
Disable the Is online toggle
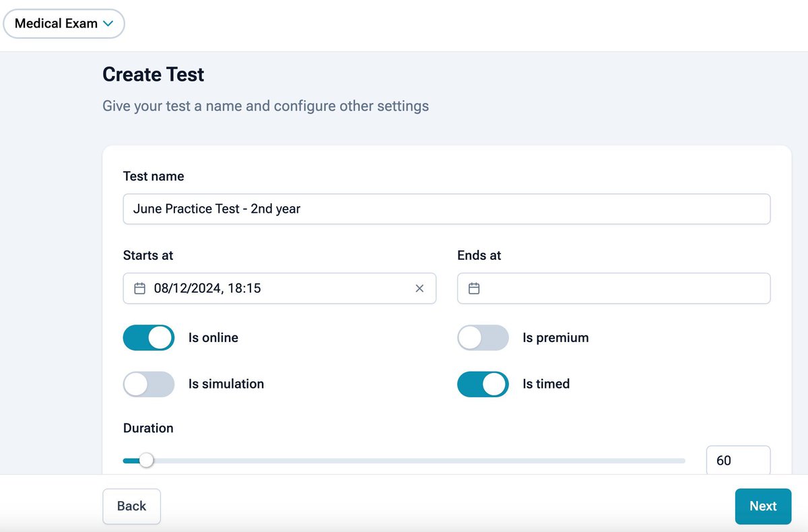148,337
